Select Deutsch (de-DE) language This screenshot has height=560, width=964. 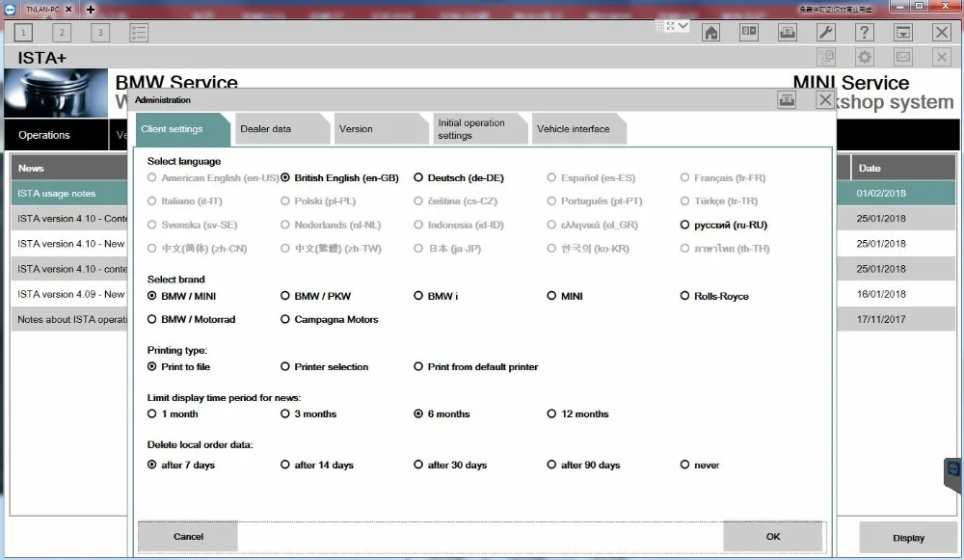point(459,177)
